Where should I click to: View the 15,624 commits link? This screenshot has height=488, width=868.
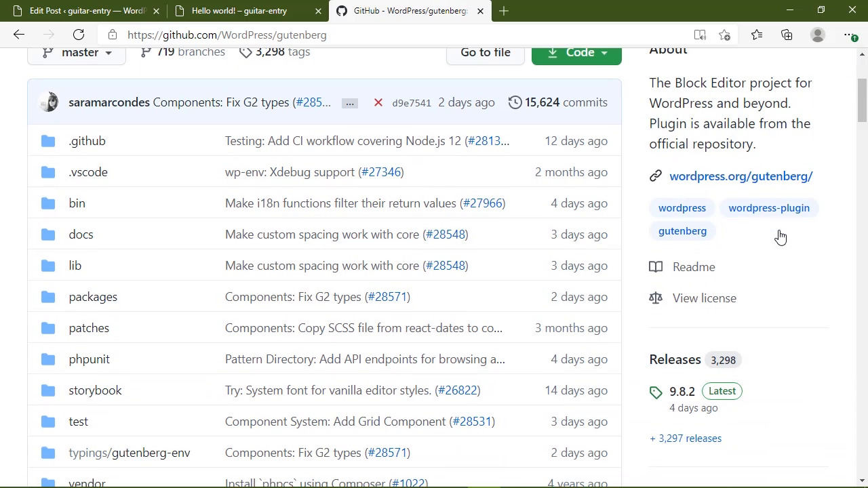pyautogui.click(x=558, y=102)
